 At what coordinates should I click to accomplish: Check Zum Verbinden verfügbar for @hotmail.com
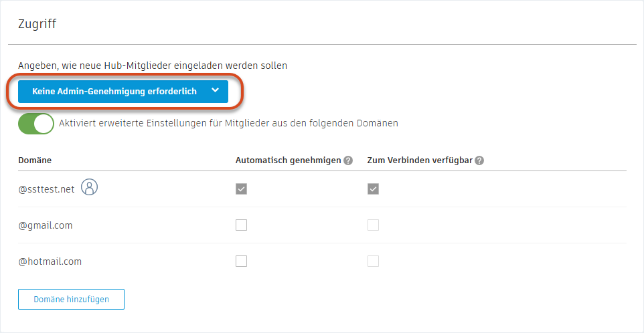[x=373, y=261]
